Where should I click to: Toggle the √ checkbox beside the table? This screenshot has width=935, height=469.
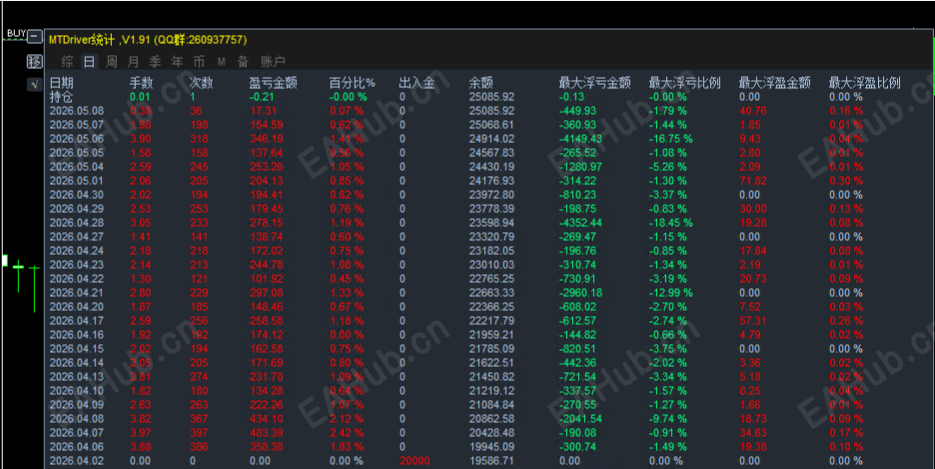point(35,84)
